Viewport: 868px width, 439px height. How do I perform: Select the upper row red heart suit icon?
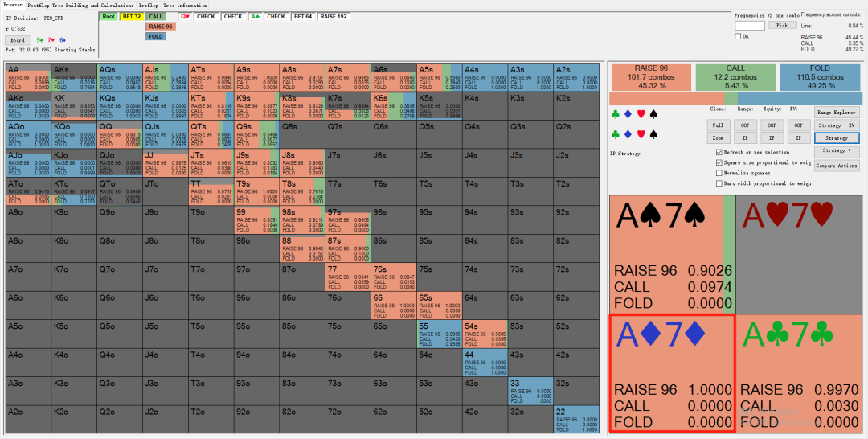[x=641, y=115]
